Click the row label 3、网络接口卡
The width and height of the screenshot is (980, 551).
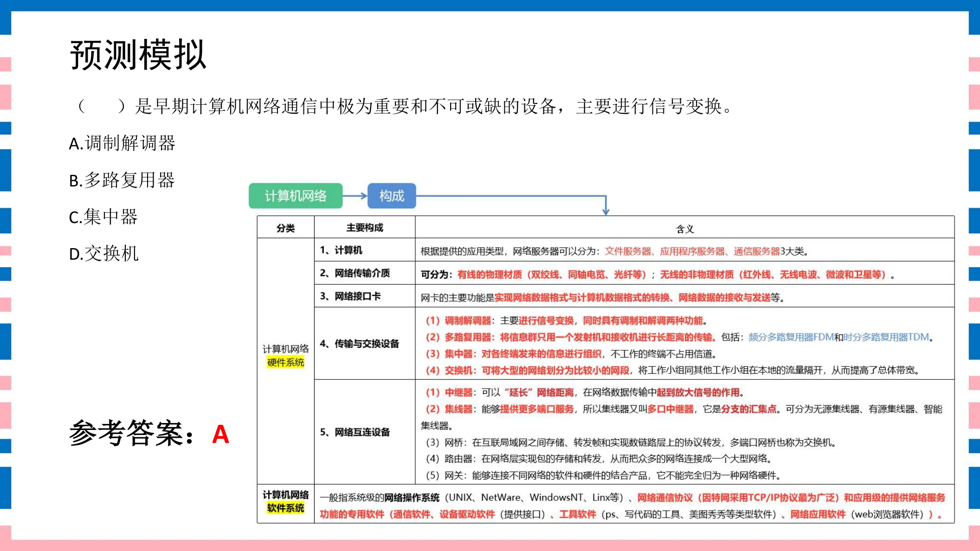(x=350, y=296)
